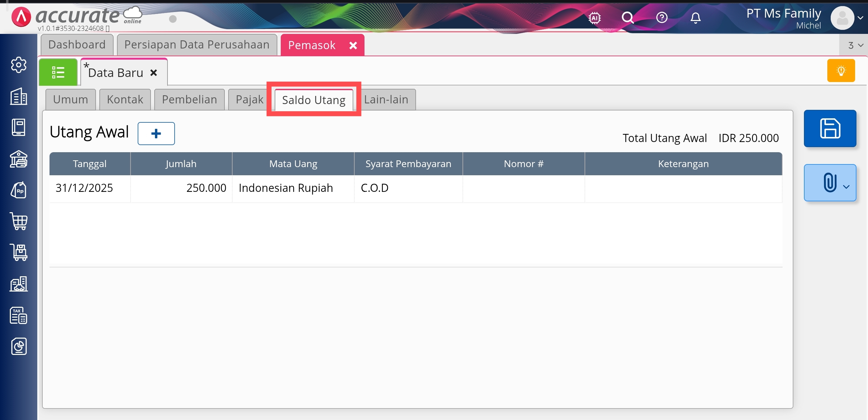
Task: Open the TAX module icon
Action: coord(19,315)
